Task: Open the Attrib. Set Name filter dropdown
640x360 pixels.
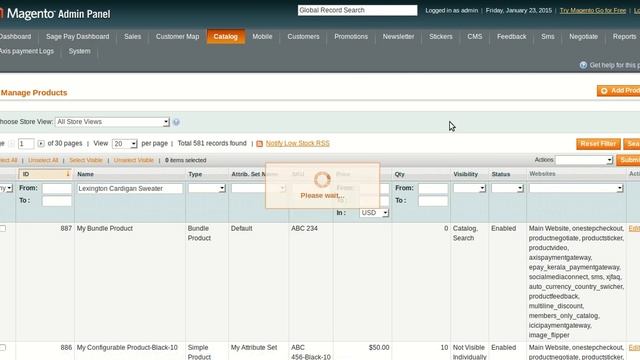Action: pos(258,188)
